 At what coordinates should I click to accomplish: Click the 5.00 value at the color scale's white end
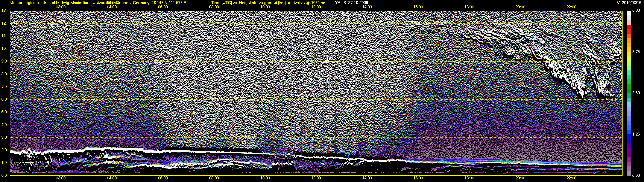point(636,10)
